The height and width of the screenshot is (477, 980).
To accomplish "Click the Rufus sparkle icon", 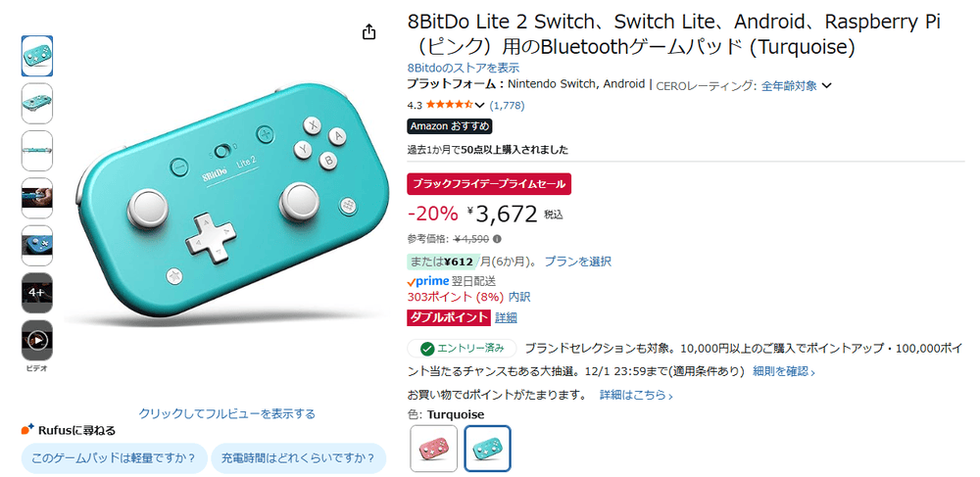I will (x=27, y=429).
